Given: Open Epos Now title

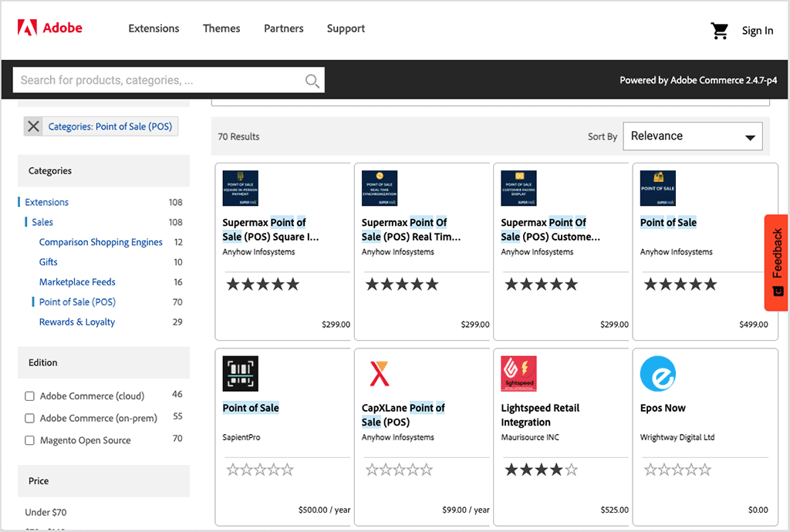Looking at the screenshot, I should point(663,408).
